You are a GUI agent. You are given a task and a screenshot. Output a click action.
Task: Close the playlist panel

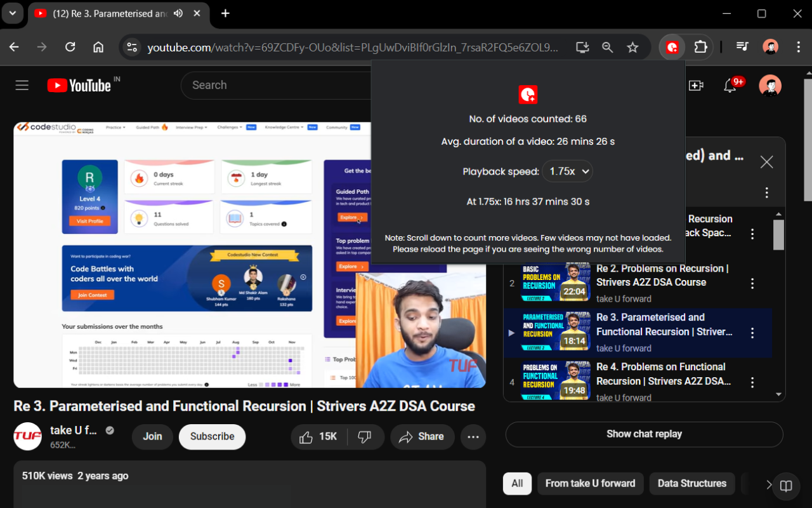tap(766, 162)
